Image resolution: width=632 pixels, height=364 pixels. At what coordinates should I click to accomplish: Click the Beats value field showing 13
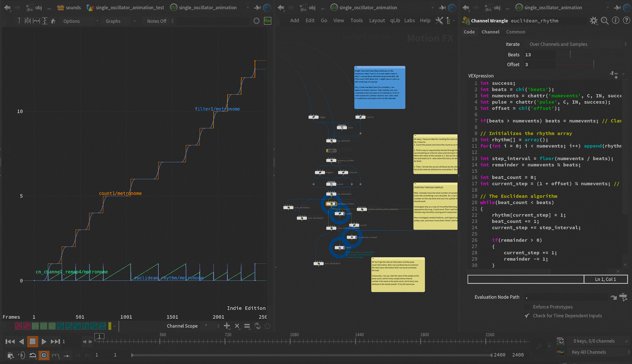[x=539, y=55]
